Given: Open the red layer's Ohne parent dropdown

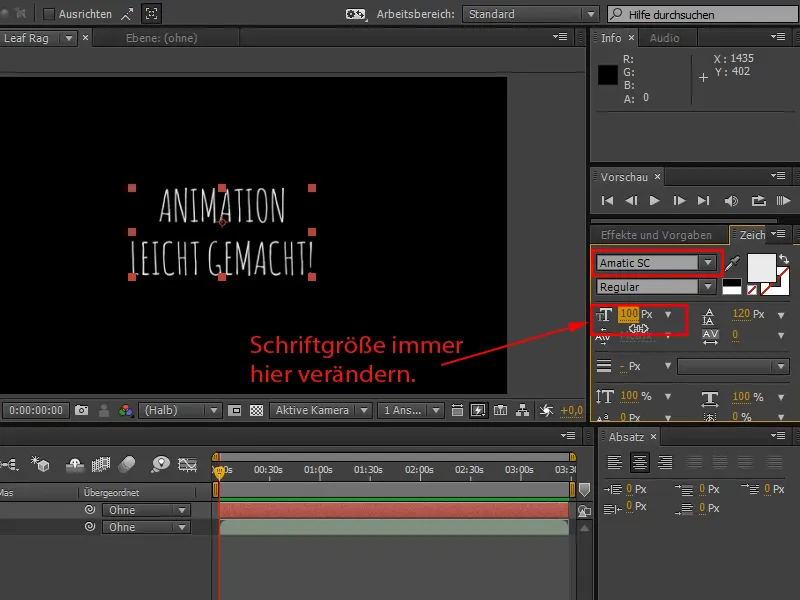Looking at the screenshot, I should [x=146, y=510].
